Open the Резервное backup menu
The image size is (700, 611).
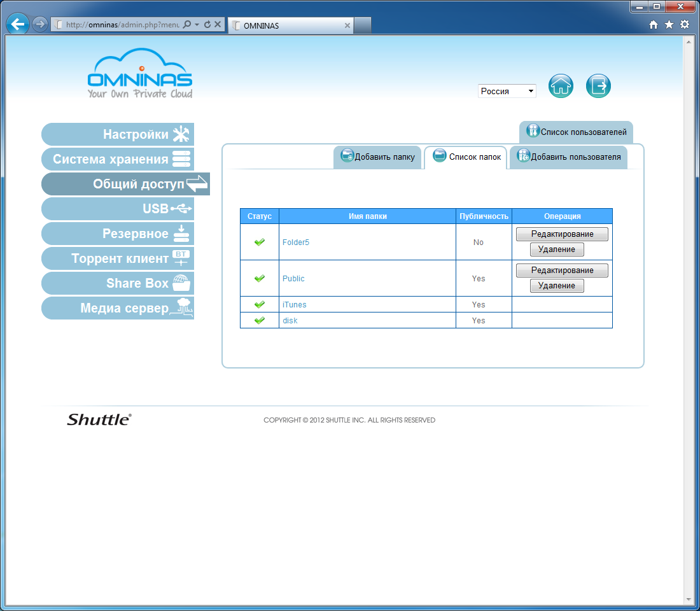click(118, 234)
